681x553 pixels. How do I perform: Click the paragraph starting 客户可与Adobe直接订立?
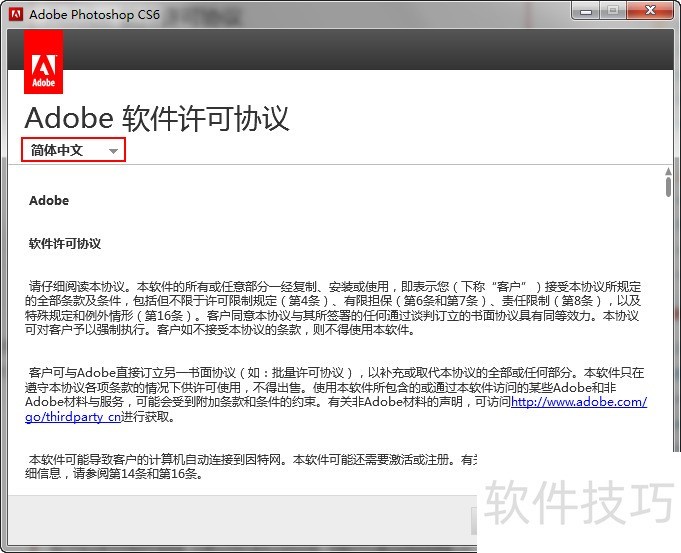(x=336, y=394)
